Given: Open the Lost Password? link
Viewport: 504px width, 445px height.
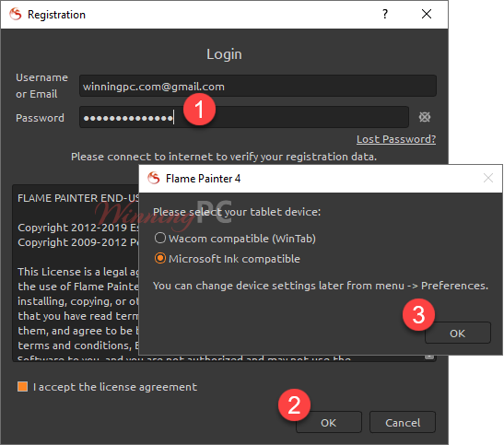Looking at the screenshot, I should [396, 139].
